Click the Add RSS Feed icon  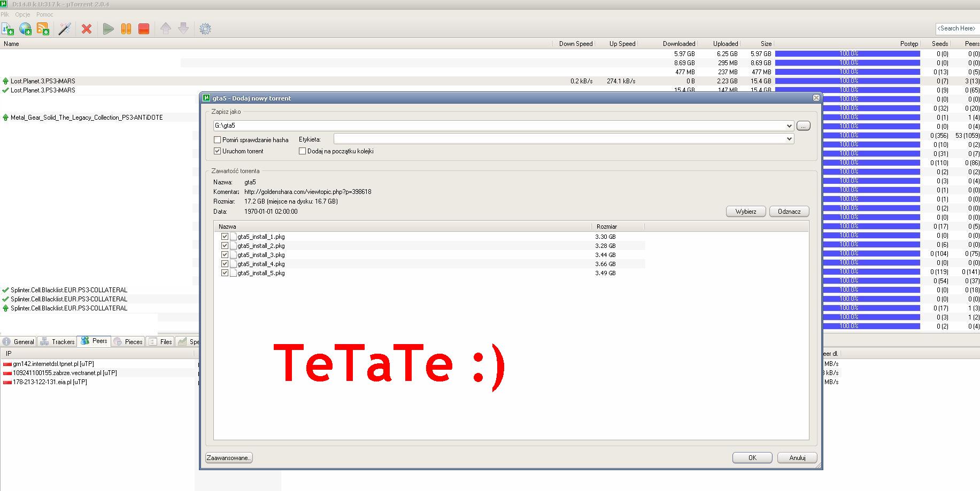pyautogui.click(x=43, y=29)
